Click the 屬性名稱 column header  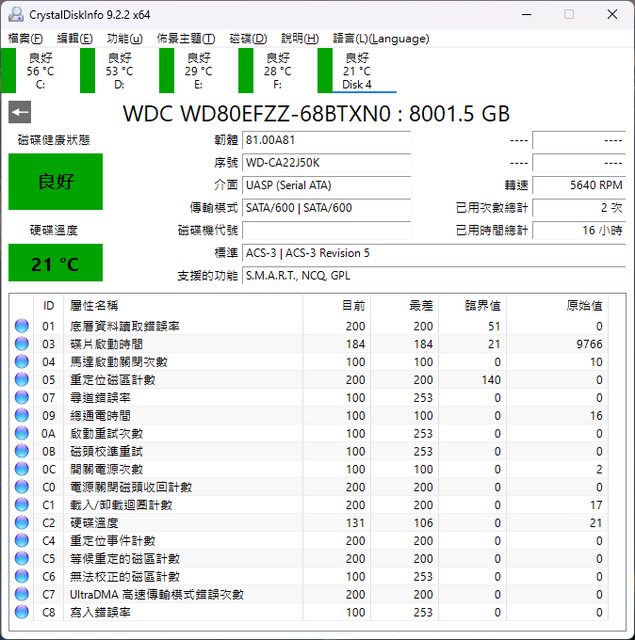[x=183, y=305]
